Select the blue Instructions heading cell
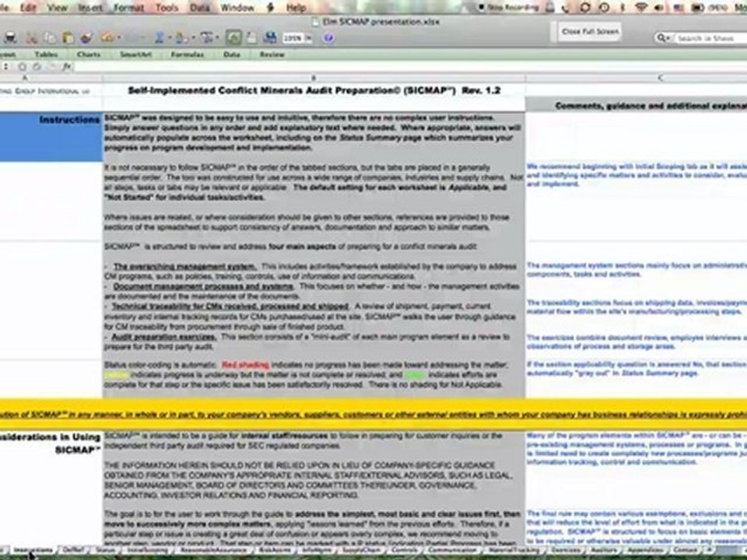The image size is (747, 560). pyautogui.click(x=51, y=137)
